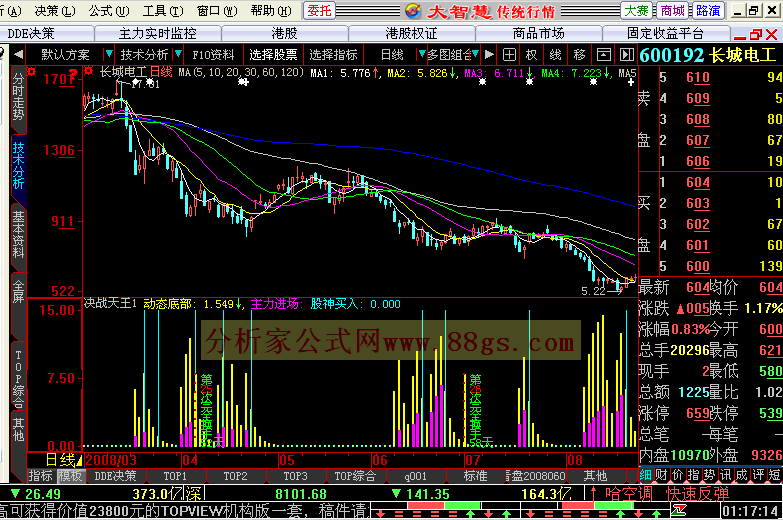The height and width of the screenshot is (520, 783).
Task: Open the 工具 menu
Action: click(163, 10)
